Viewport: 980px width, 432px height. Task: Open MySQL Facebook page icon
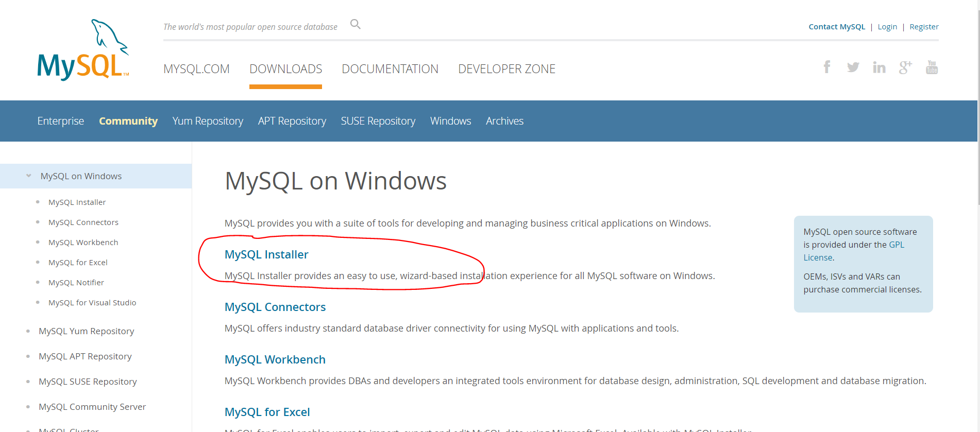(827, 67)
